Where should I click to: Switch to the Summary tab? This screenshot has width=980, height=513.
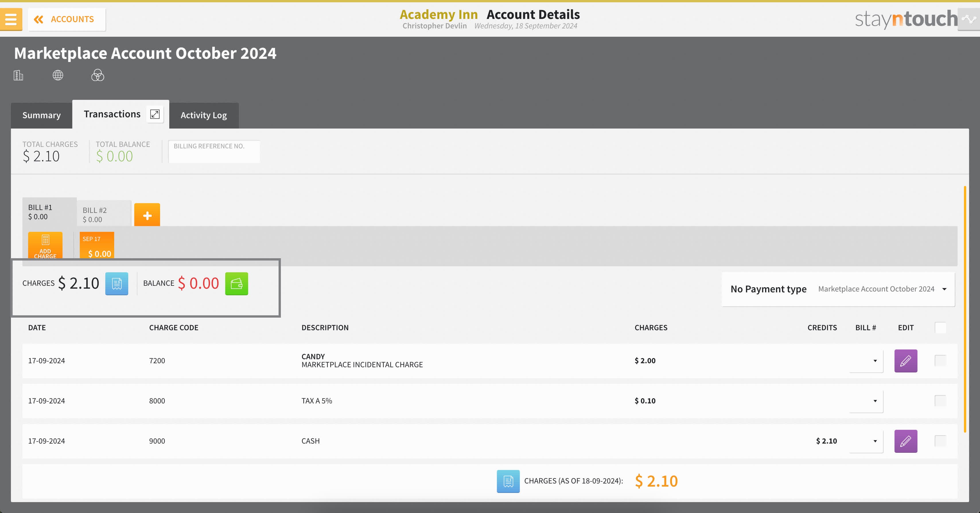pos(42,115)
